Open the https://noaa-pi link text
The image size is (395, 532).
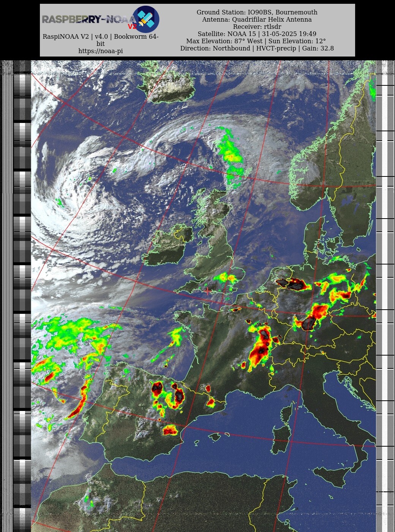(101, 51)
